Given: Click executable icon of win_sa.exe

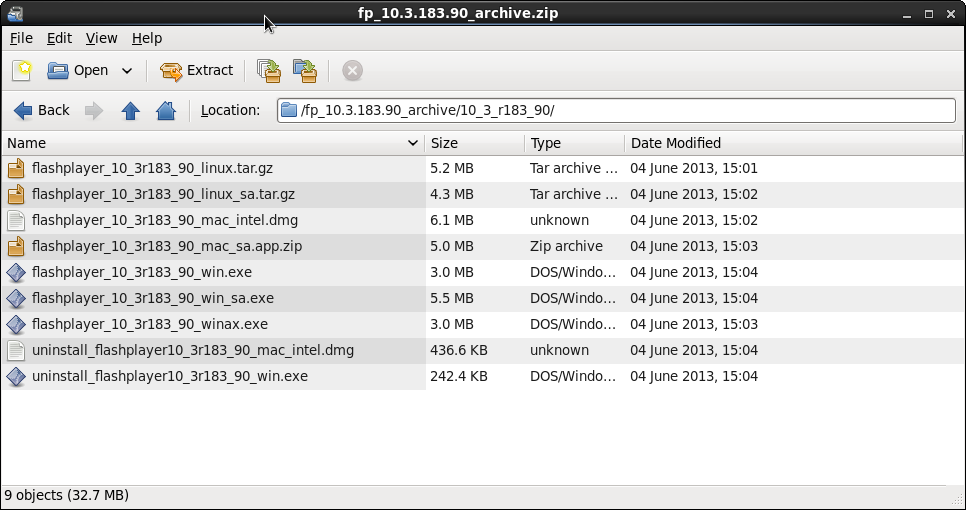Looking at the screenshot, I should (16, 298).
